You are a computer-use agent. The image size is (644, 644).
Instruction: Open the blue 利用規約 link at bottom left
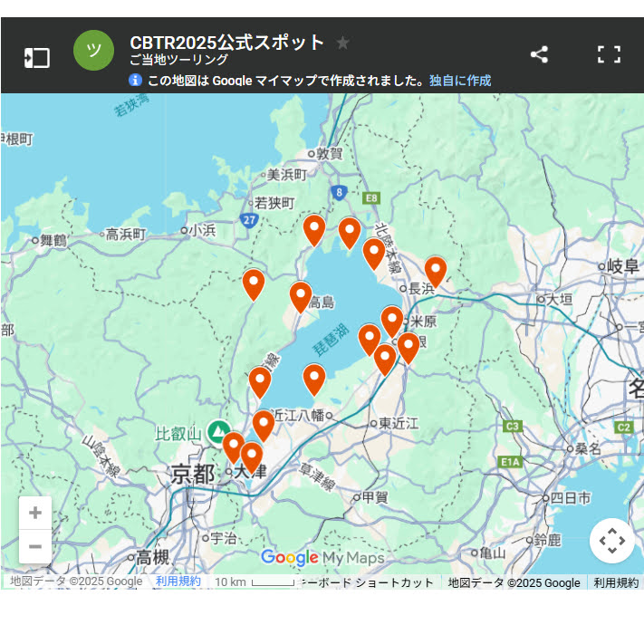(x=178, y=582)
